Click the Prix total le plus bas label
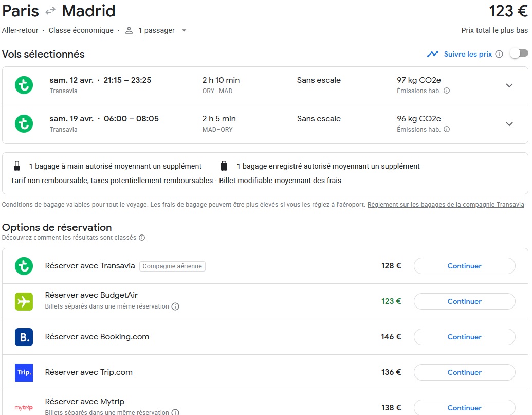This screenshot has height=415, width=532. [494, 30]
